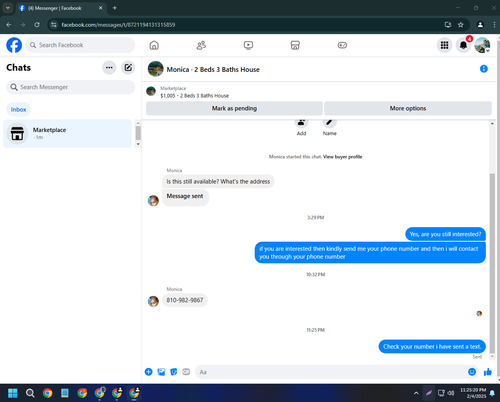Click the browser back arrow
Viewport: 500px width, 402px height.
pyautogui.click(x=9, y=25)
